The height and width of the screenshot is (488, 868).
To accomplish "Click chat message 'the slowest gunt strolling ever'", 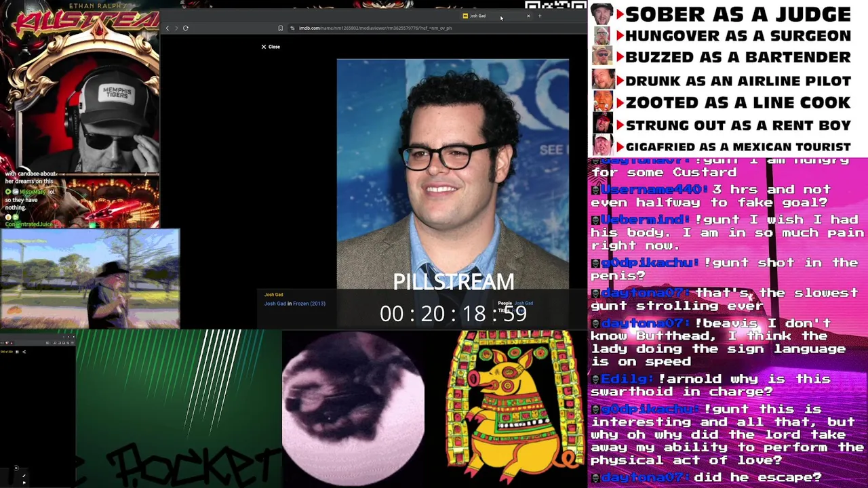I will click(726, 299).
